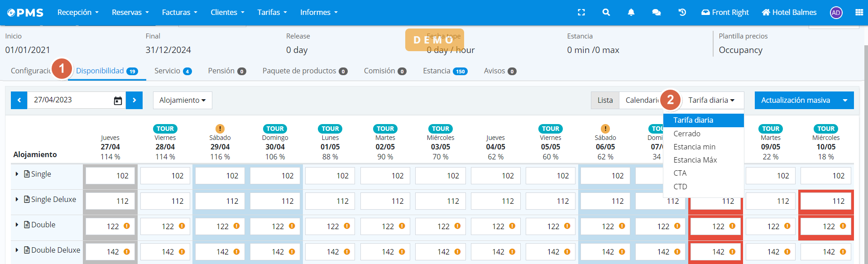Open the Alojamiento dropdown
The image size is (868, 264).
click(182, 101)
